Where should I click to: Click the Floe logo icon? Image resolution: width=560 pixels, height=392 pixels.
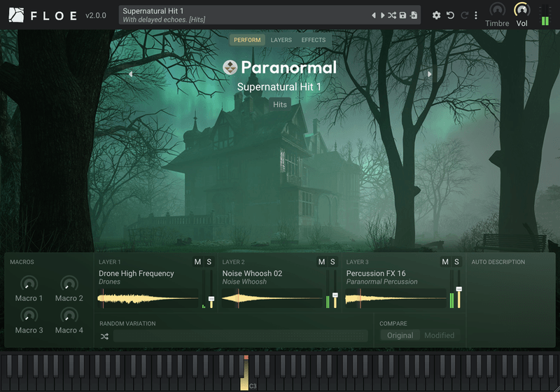click(16, 15)
